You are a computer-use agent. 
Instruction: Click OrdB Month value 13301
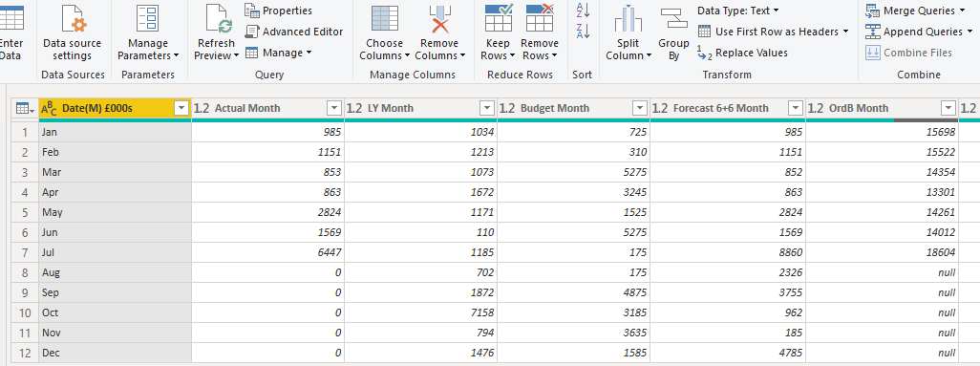883,192
